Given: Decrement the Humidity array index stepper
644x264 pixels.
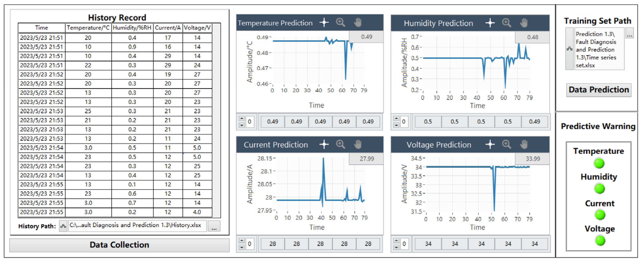Looking at the screenshot, I should click(396, 125).
